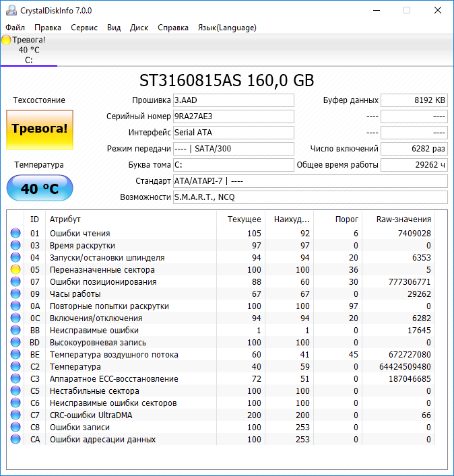Click the ID column header

[x=34, y=219]
